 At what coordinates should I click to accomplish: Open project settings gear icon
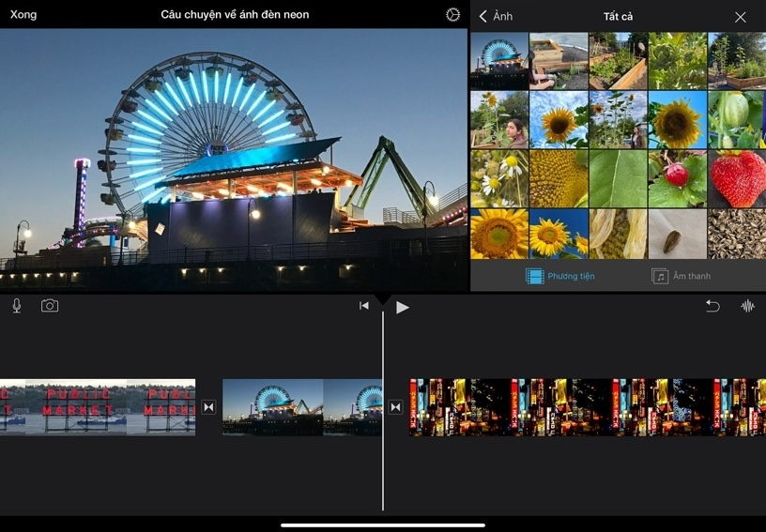(453, 15)
